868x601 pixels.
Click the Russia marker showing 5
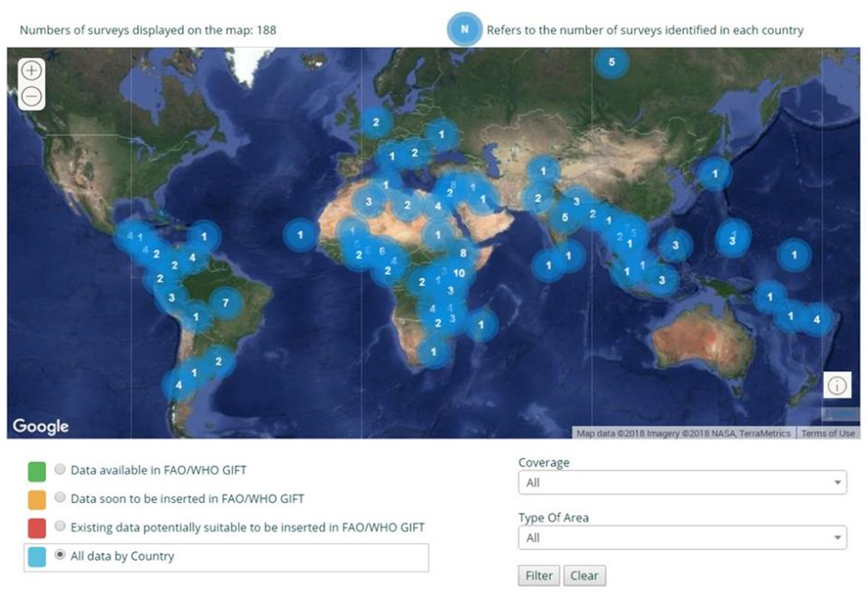pyautogui.click(x=611, y=62)
